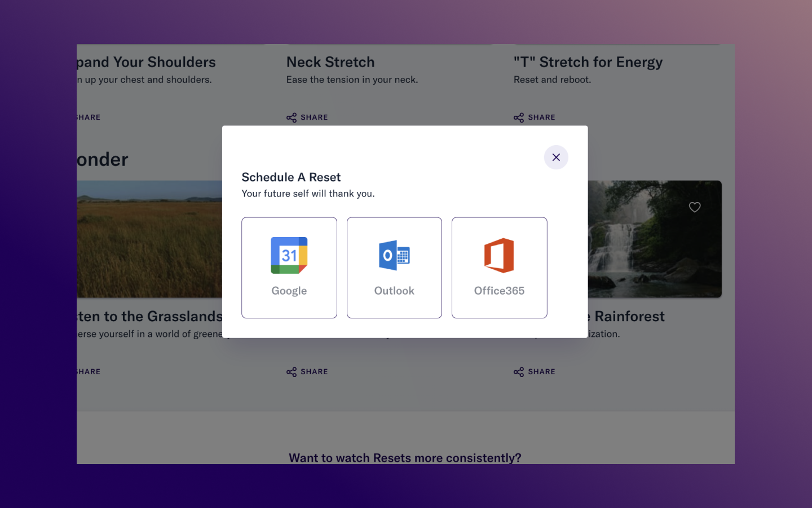
Task: Click the "Schedule A Reset" heading
Action: [291, 177]
